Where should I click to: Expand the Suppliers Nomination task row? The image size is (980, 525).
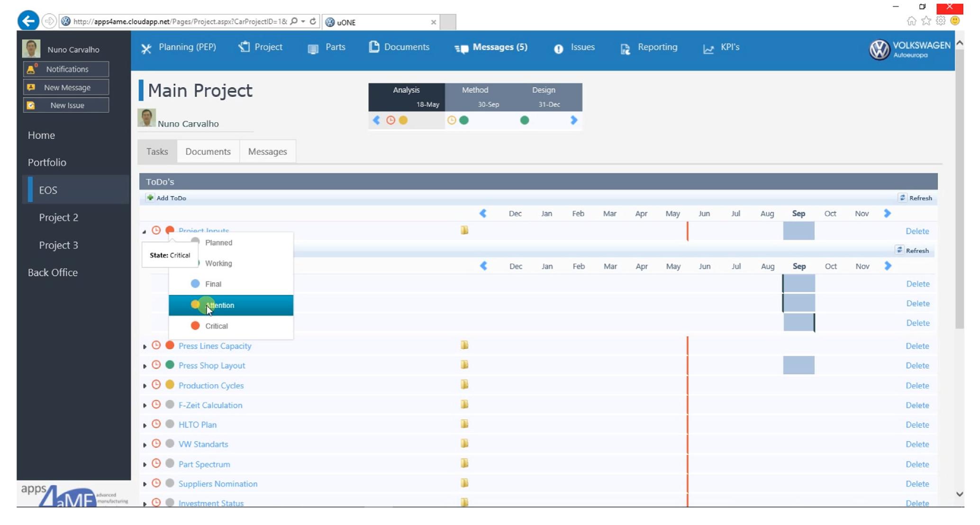[x=145, y=483]
